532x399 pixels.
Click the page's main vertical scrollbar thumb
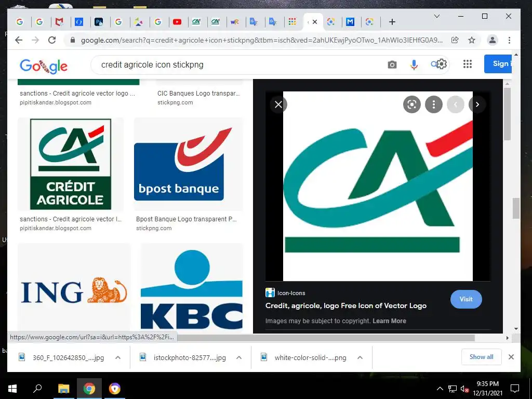pos(516,208)
